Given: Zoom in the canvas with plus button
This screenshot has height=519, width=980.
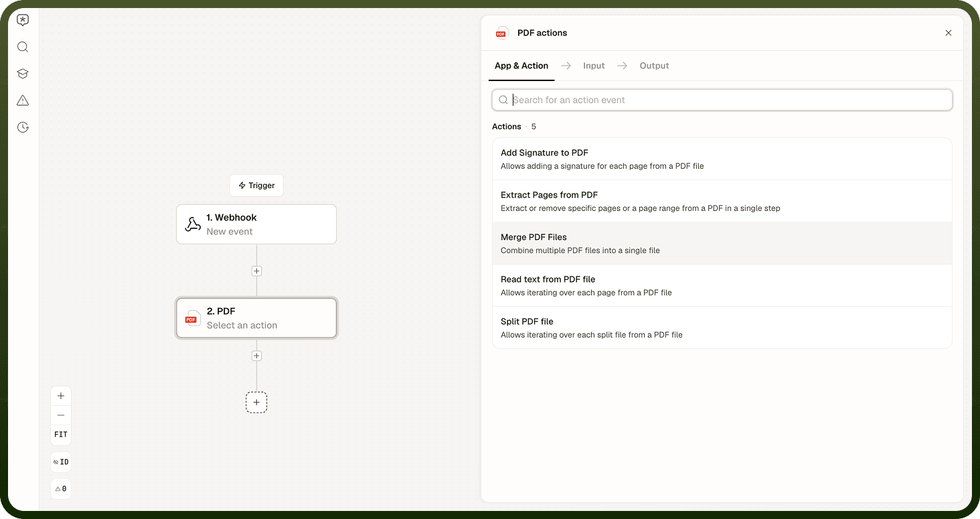Looking at the screenshot, I should pos(61,396).
